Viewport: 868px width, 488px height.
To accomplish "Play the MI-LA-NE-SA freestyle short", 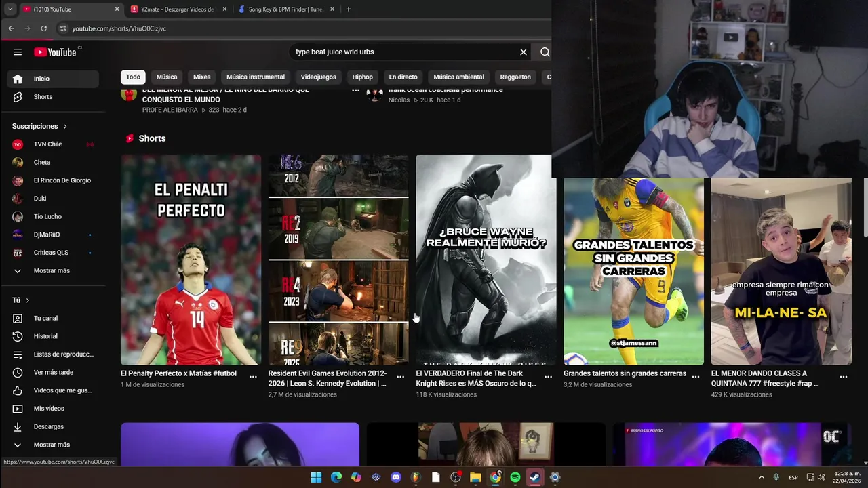I will (781, 271).
